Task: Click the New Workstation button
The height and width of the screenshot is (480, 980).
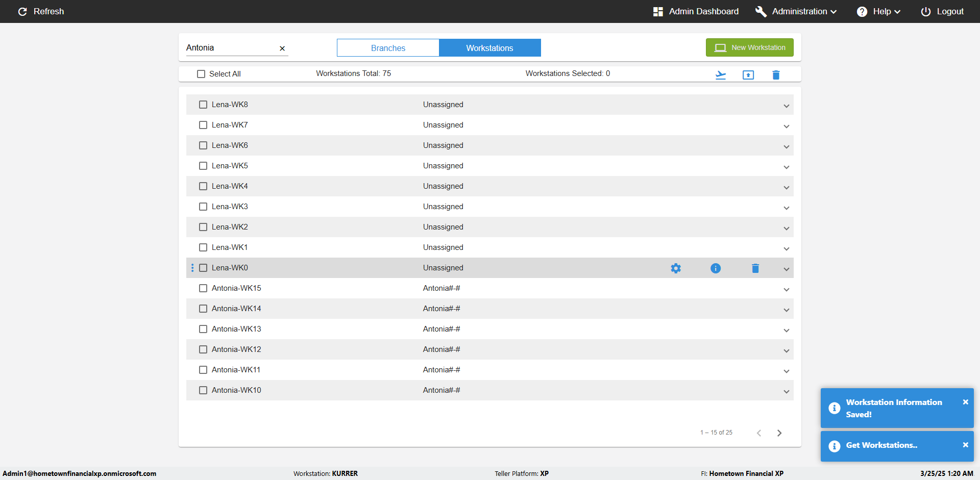Action: pos(749,47)
